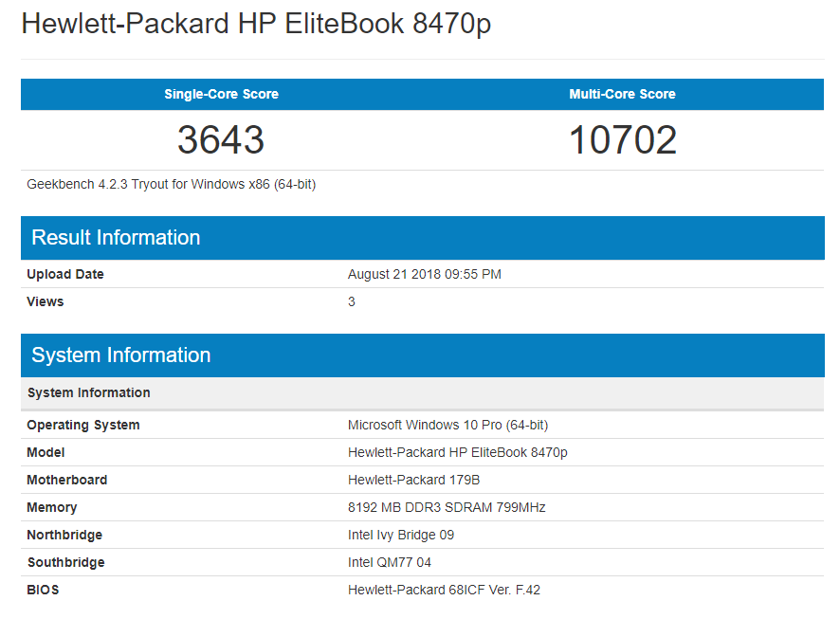
Task: Click the Model row label
Action: [46, 452]
